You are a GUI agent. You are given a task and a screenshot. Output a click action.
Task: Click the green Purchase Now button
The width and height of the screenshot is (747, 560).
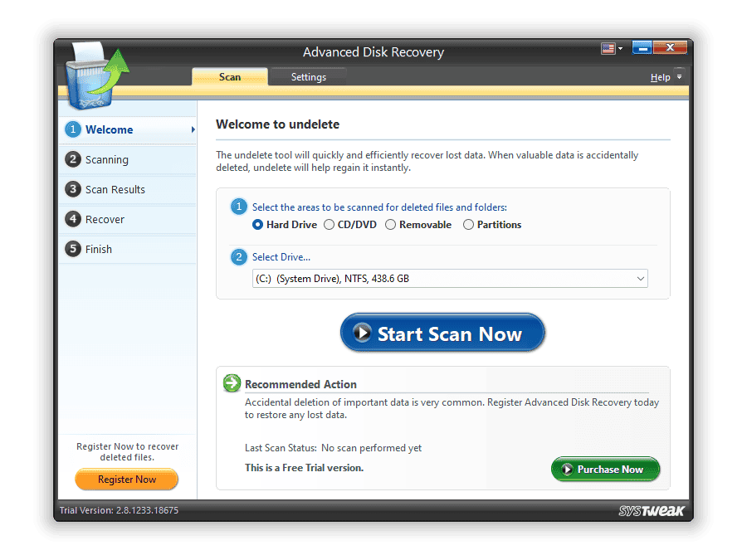(606, 469)
